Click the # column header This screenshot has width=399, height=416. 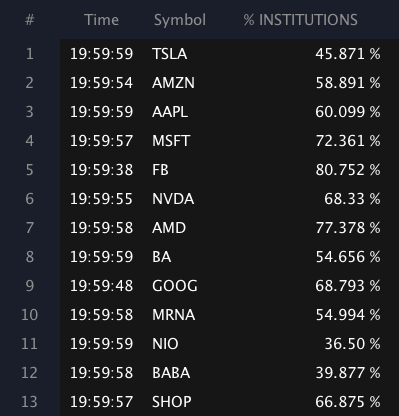(30, 20)
